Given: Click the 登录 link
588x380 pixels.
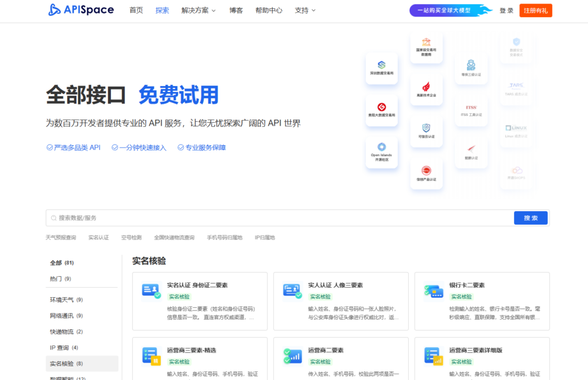Looking at the screenshot, I should tap(506, 10).
